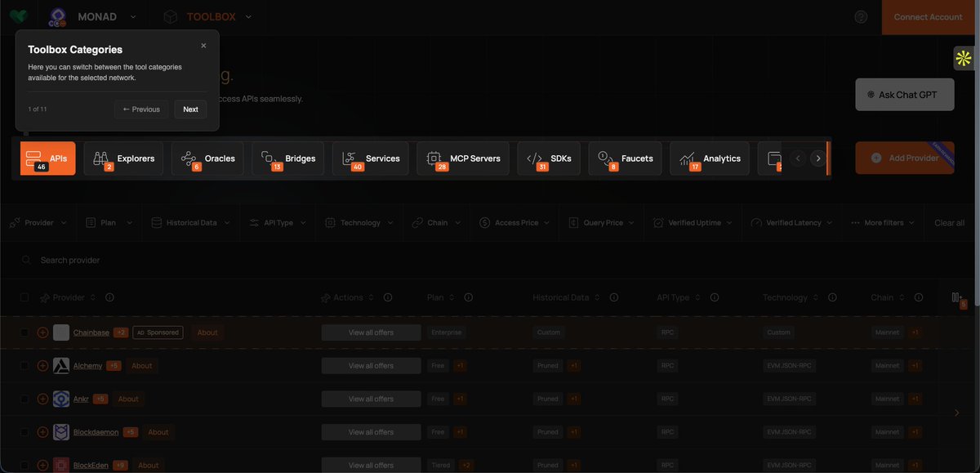View all offers for Chainbase
The image size is (980, 473).
(371, 332)
